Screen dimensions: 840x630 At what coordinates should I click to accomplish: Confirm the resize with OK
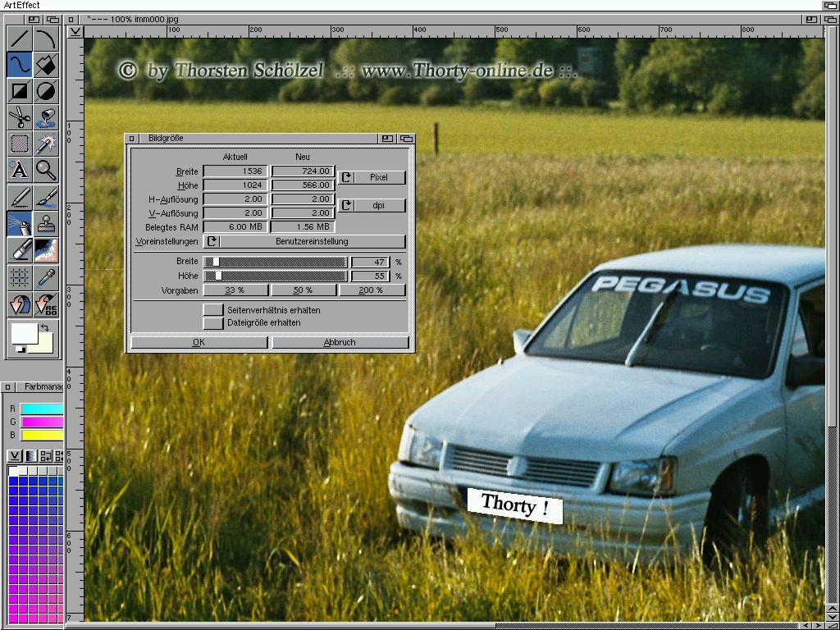pyautogui.click(x=199, y=343)
